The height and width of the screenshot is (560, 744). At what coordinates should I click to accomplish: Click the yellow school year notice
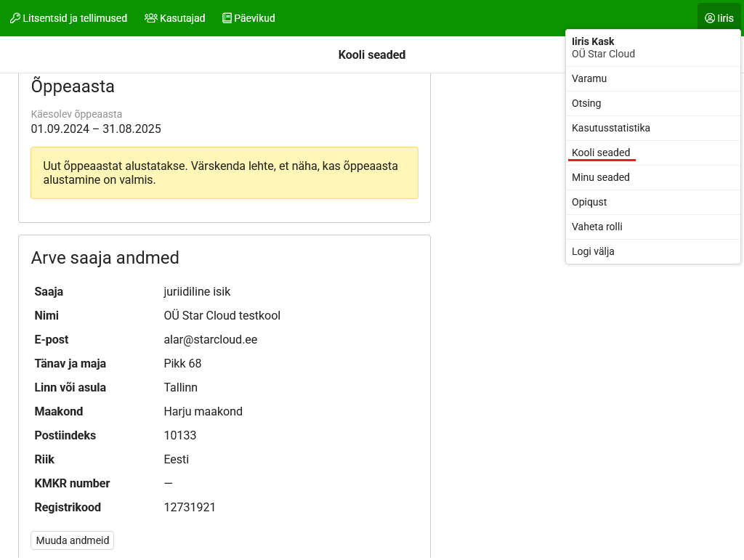pos(225,173)
